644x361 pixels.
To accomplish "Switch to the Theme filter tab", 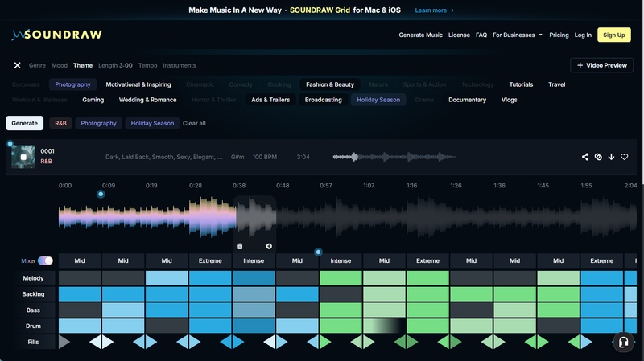I will pos(83,65).
